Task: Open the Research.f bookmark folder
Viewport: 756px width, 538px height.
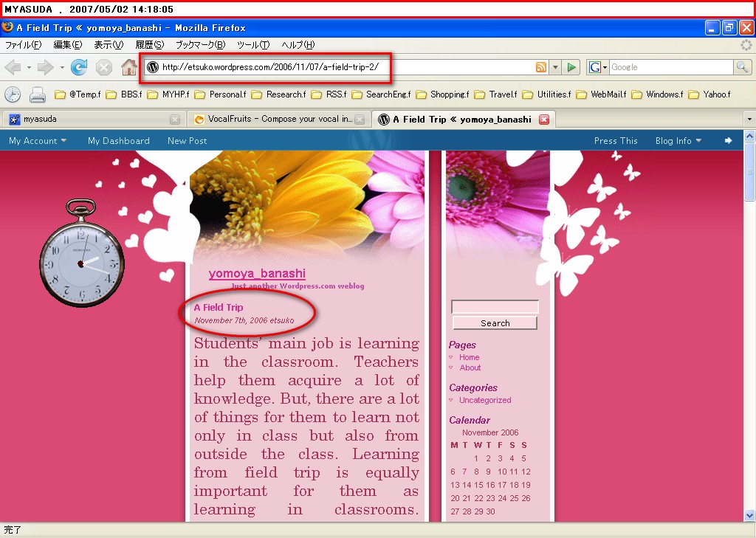Action: click(279, 94)
